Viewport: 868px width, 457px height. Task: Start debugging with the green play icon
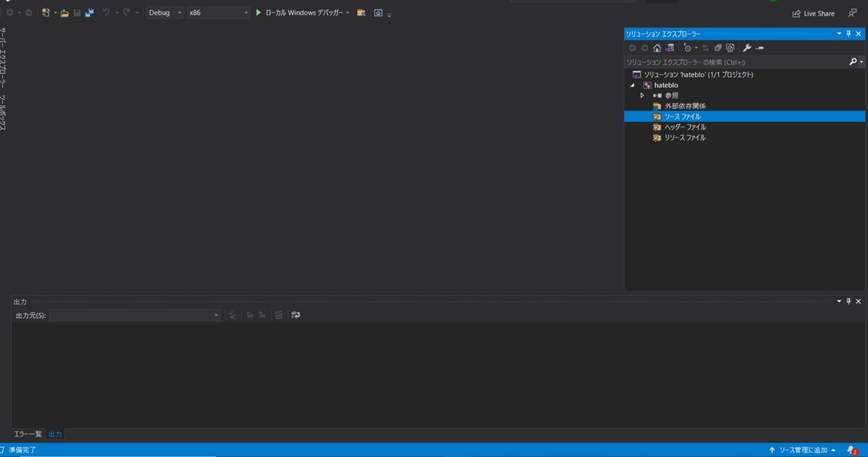point(258,13)
